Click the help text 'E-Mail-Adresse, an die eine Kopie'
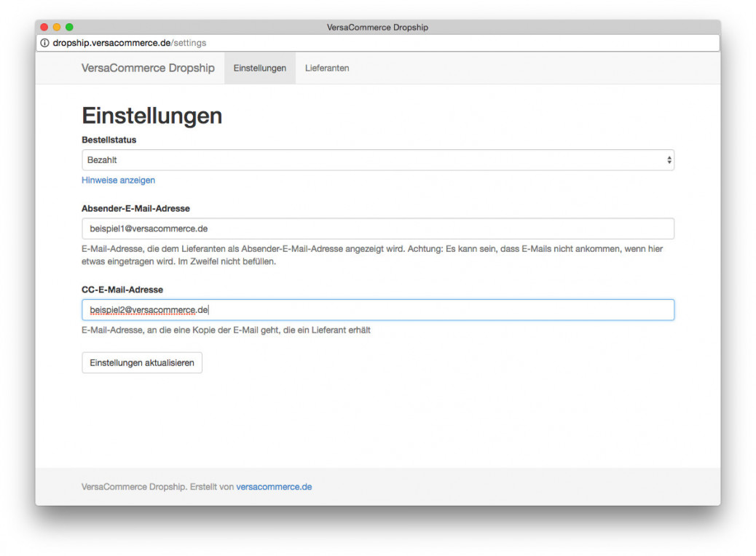 click(x=226, y=330)
